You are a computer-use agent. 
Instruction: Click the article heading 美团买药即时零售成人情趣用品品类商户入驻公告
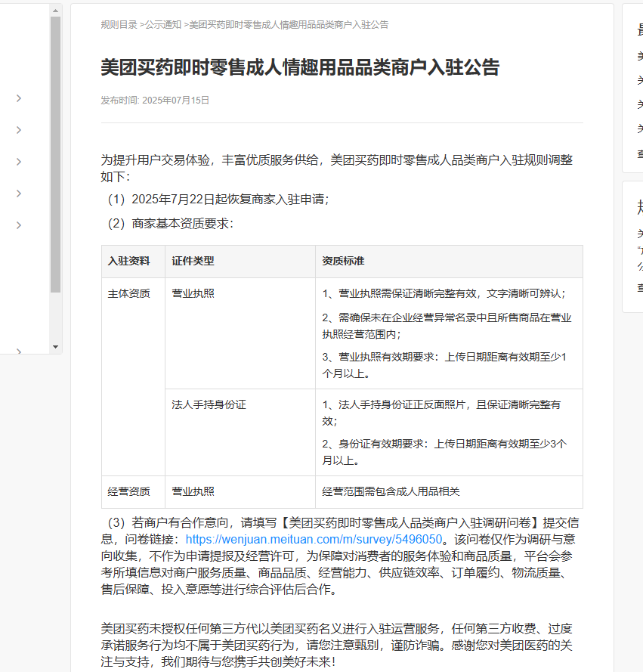pyautogui.click(x=299, y=67)
